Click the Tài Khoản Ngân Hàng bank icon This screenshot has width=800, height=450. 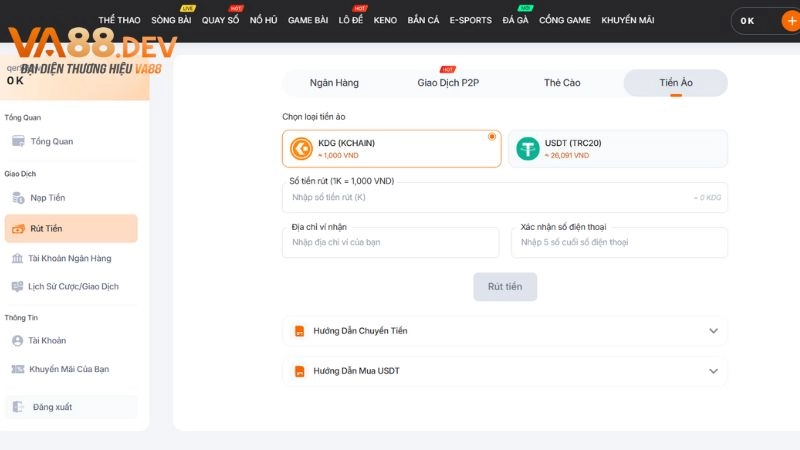point(18,258)
